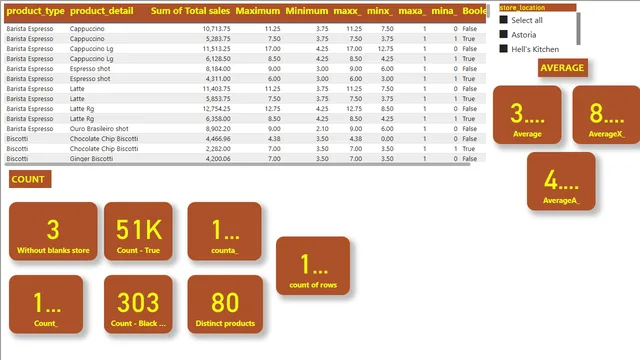Click total sales cell 6,358.00
Viewport: 640px width, 360px height.
[x=218, y=119]
